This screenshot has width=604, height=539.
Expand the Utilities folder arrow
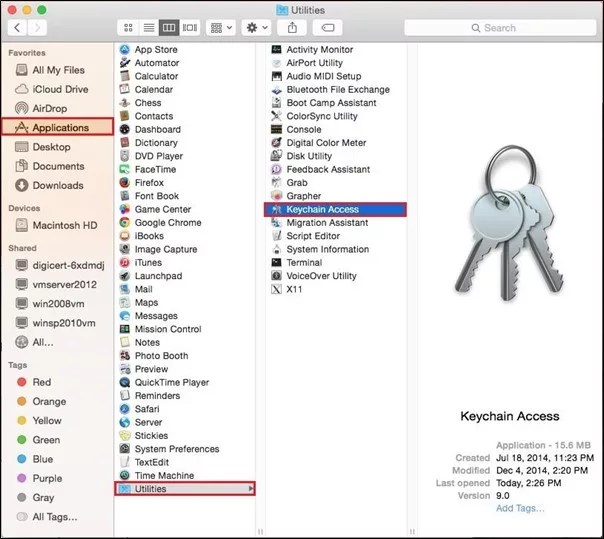pos(251,489)
